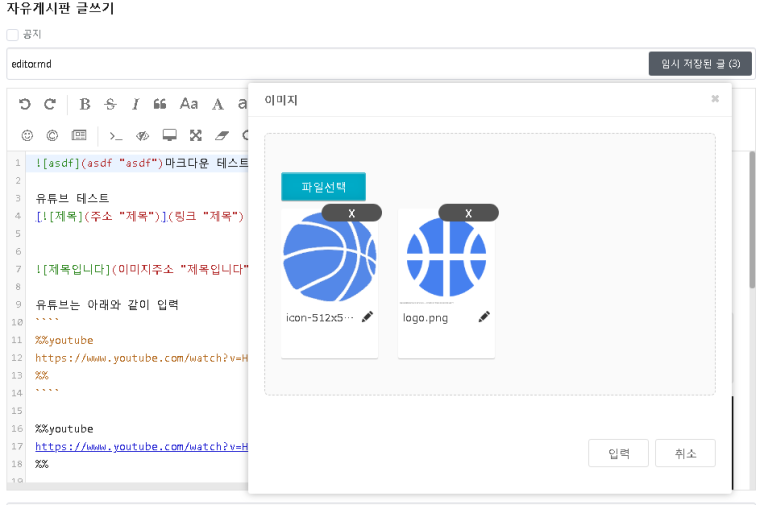Click the 'logo.png' file name label
This screenshot has height=505, width=760.
[425, 318]
